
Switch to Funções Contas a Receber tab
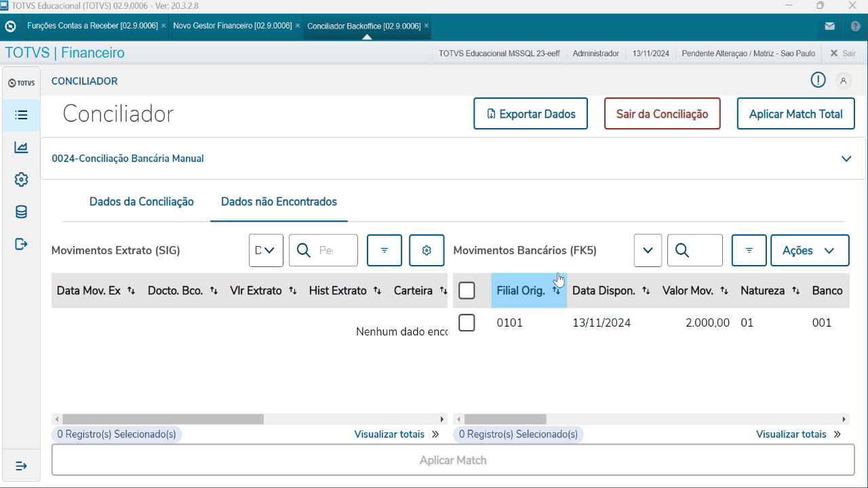pos(92,26)
